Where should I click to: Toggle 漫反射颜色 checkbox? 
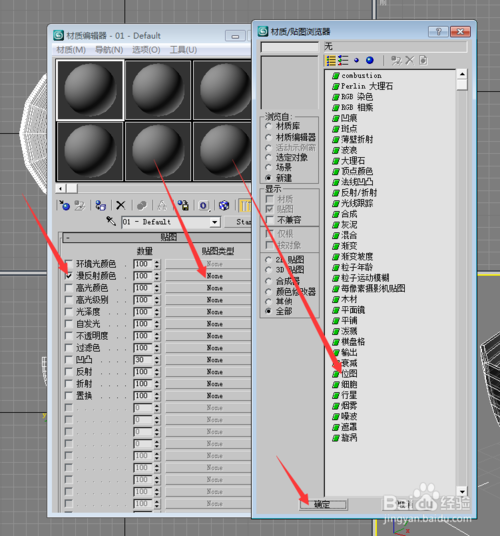[69, 276]
